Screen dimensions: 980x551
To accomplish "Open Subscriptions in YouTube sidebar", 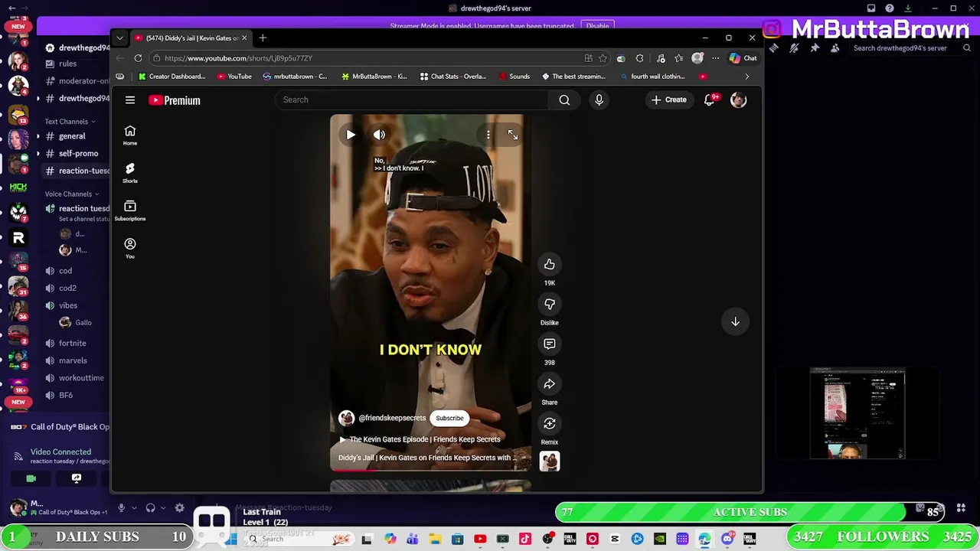I will point(130,210).
